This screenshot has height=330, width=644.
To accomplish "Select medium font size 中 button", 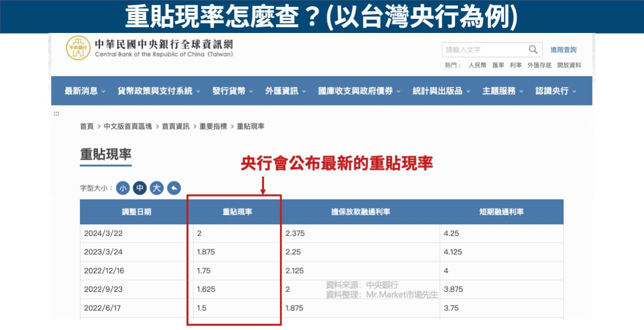I will [x=140, y=188].
